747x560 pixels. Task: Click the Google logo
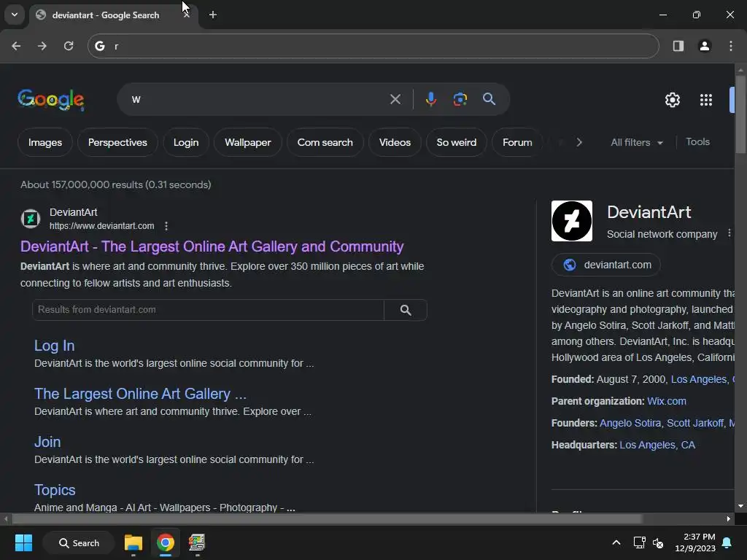pos(51,99)
